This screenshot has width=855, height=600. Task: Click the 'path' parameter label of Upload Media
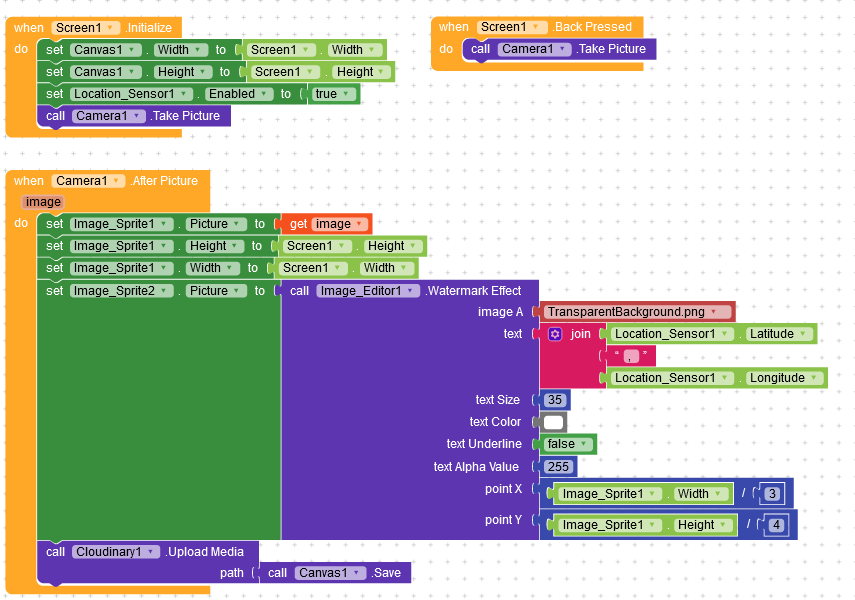[232, 573]
